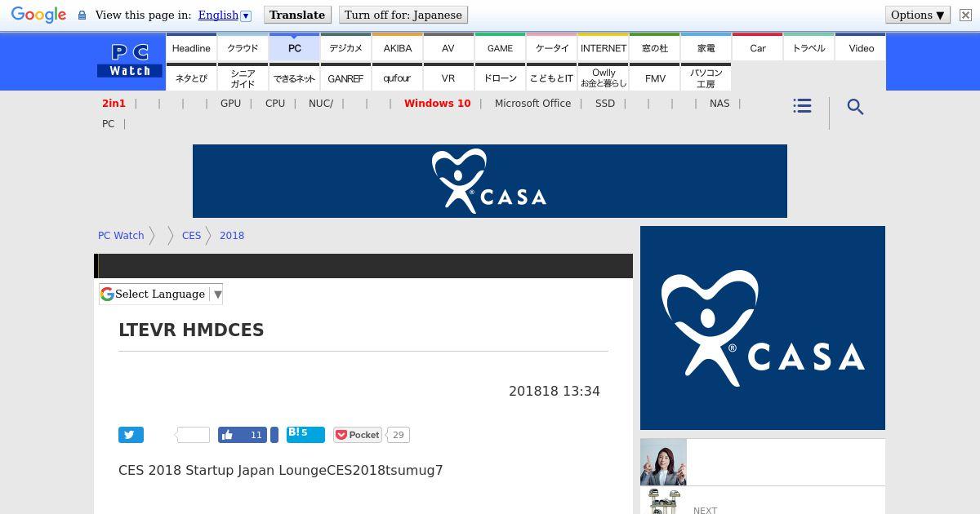Viewport: 980px width, 514px height.
Task: Close the Google translate bar
Action: tap(964, 15)
